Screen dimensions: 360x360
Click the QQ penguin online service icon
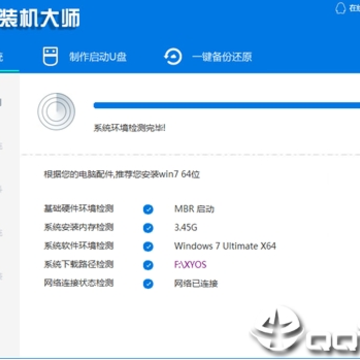coord(340,8)
